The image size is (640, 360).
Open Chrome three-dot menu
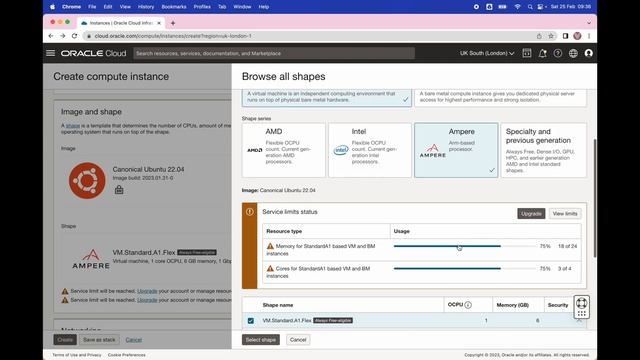(589, 36)
